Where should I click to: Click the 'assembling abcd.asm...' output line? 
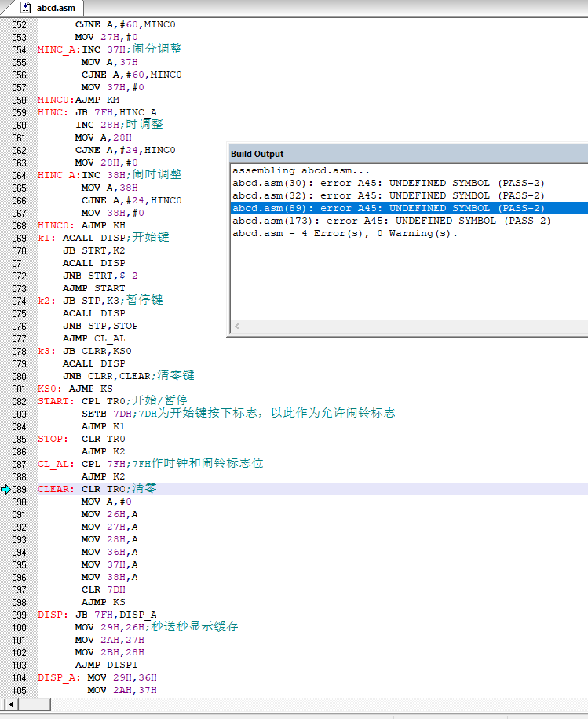(x=301, y=170)
